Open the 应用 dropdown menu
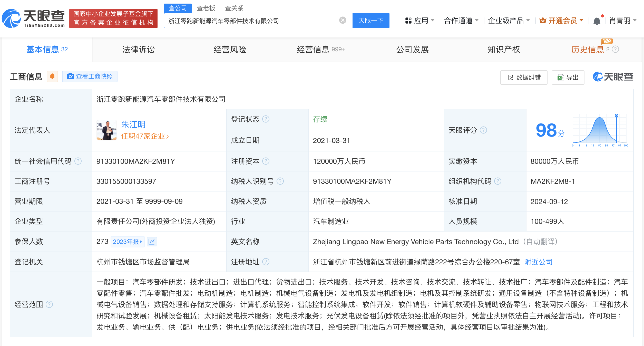Viewport: 644px width, 346px height. (x=420, y=21)
